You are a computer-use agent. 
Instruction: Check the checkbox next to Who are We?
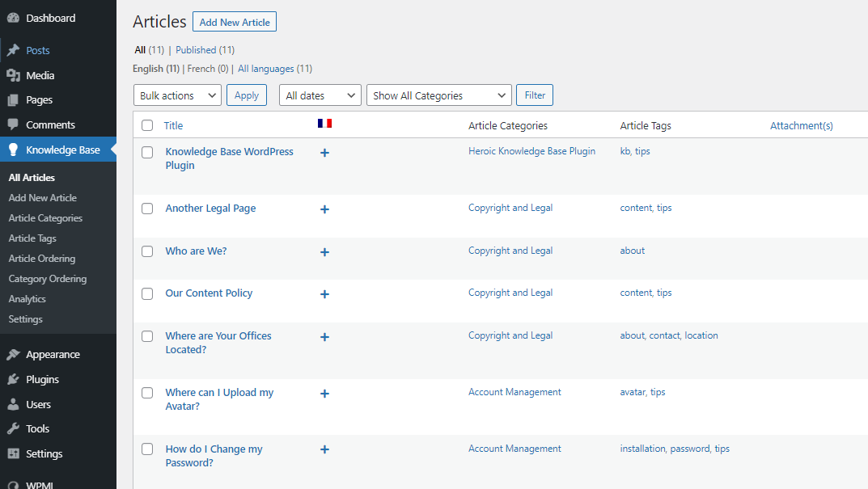(x=146, y=251)
